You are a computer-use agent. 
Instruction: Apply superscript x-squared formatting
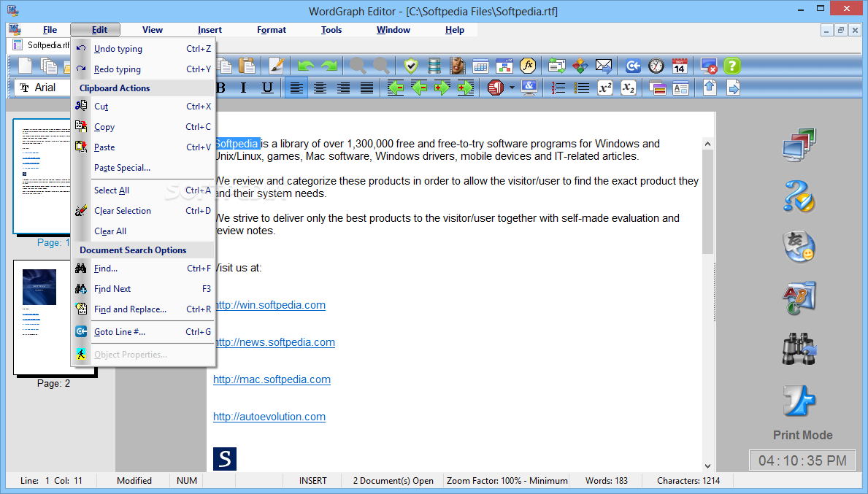[605, 88]
